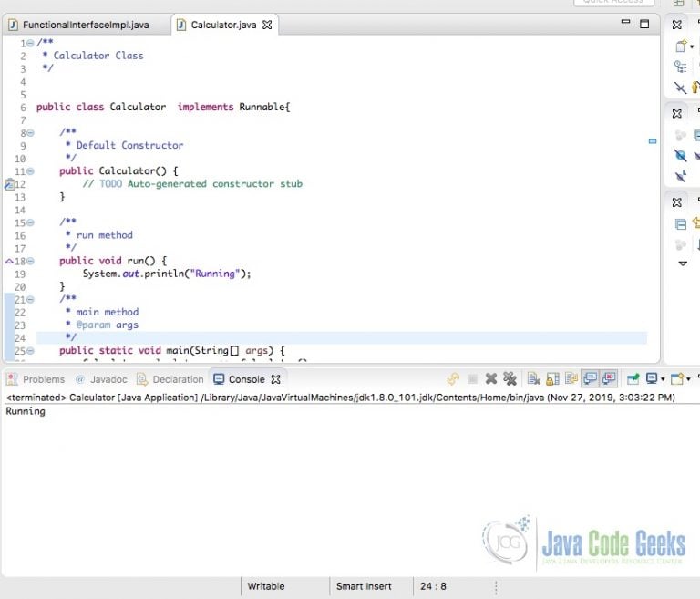
Task: Collapse the class Javadoc comment at line 1
Action: [30, 44]
